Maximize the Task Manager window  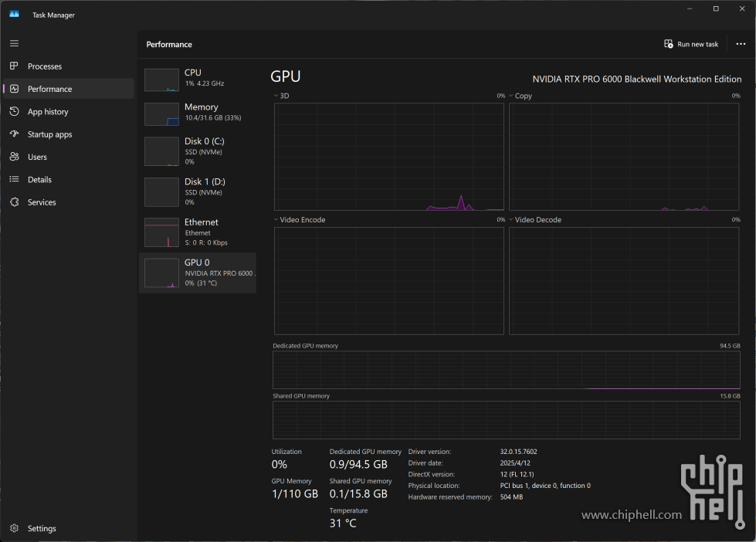pos(716,8)
